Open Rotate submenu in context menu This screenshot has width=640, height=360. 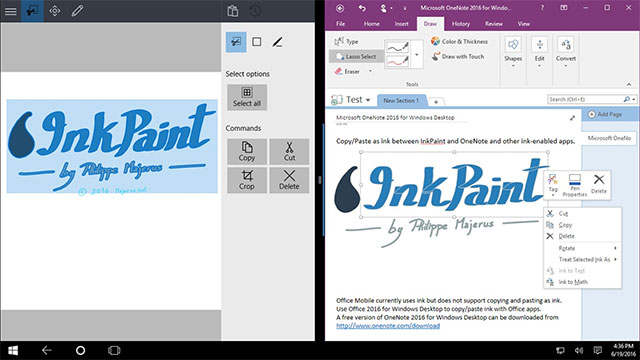(x=582, y=248)
